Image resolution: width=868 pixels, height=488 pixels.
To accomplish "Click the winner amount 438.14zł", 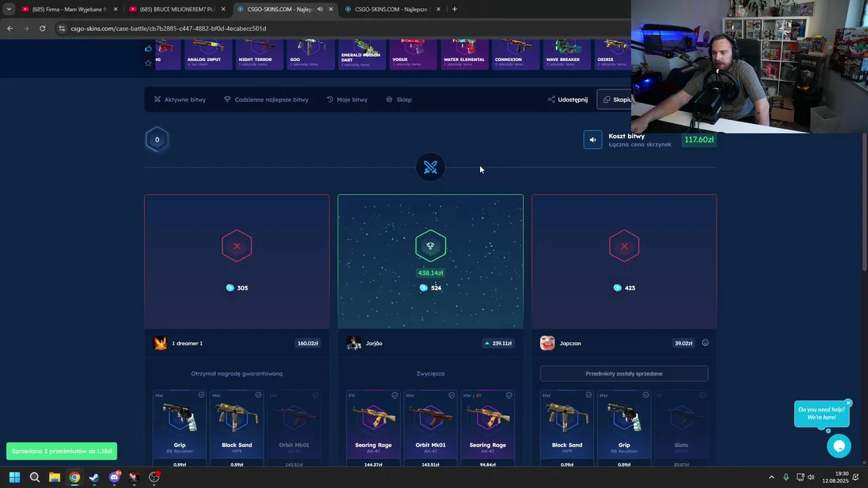I will [x=431, y=273].
